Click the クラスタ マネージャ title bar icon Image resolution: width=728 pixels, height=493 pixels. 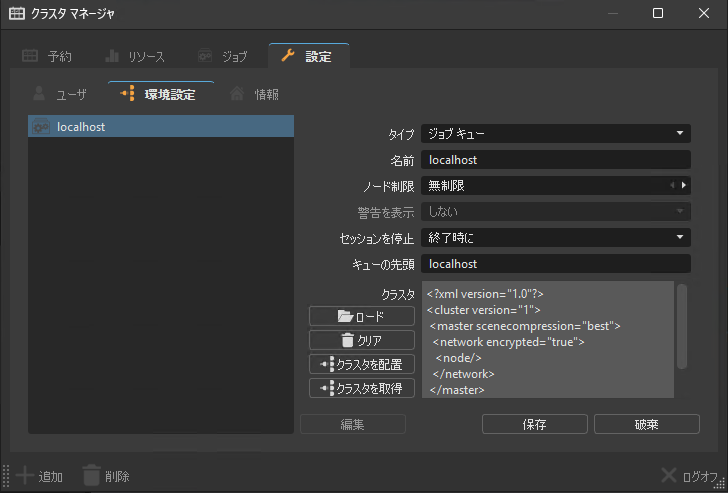coord(17,13)
